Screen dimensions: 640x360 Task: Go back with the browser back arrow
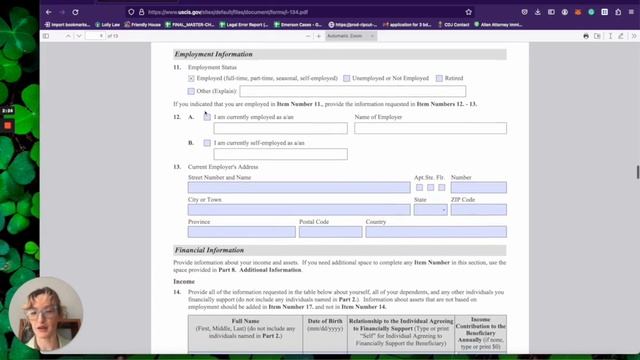pyautogui.click(x=49, y=12)
